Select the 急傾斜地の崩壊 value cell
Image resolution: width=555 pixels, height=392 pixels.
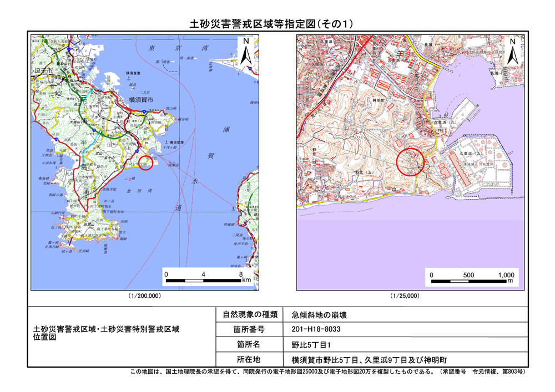pos(319,315)
